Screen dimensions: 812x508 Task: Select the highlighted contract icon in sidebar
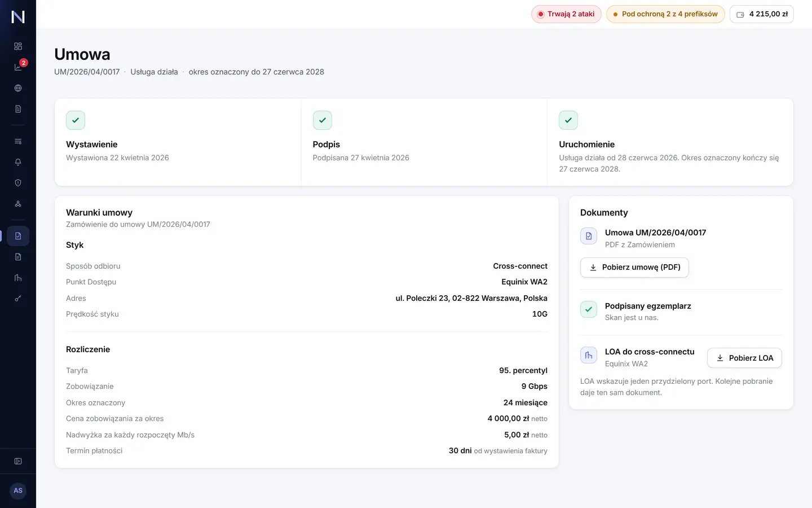18,236
